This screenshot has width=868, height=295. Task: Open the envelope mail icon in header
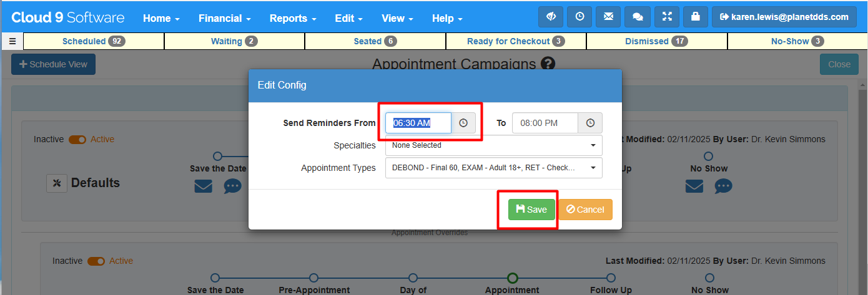[x=608, y=17]
